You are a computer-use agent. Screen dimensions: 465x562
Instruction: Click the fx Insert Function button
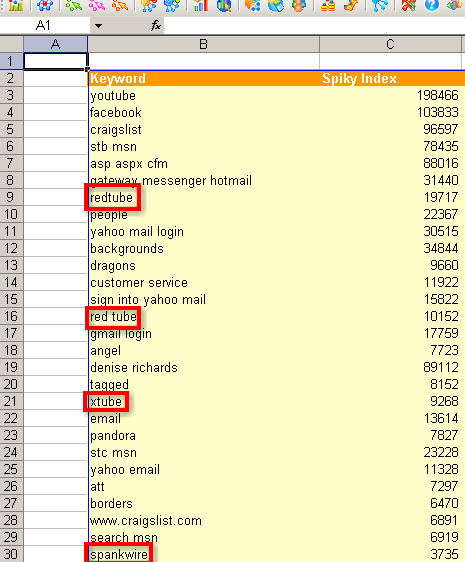(x=156, y=26)
